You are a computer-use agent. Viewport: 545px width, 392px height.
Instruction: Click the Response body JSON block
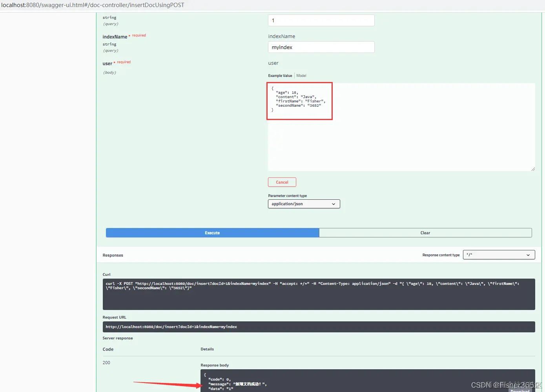point(368,381)
